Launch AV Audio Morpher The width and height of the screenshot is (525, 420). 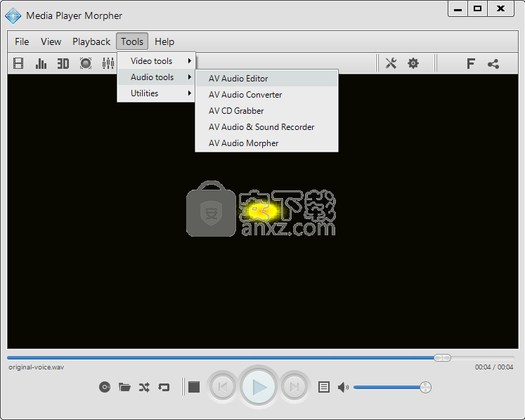(266, 143)
